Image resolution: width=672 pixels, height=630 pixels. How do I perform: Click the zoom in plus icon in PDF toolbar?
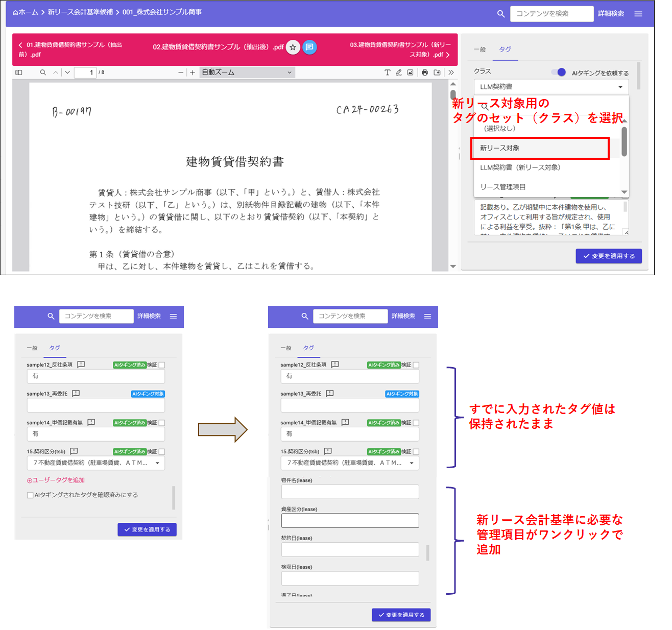click(x=193, y=72)
